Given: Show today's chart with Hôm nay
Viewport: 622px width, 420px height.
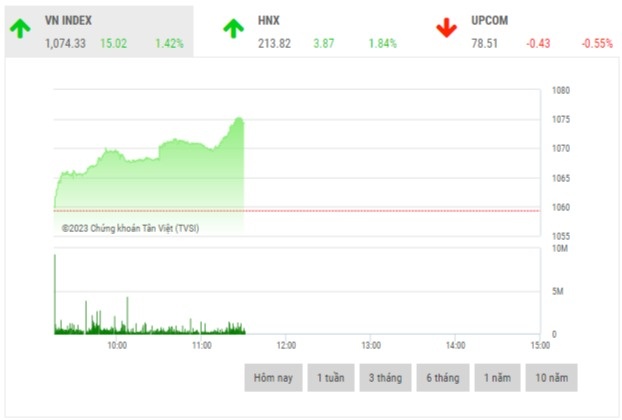Looking at the screenshot, I should pyautogui.click(x=272, y=377).
